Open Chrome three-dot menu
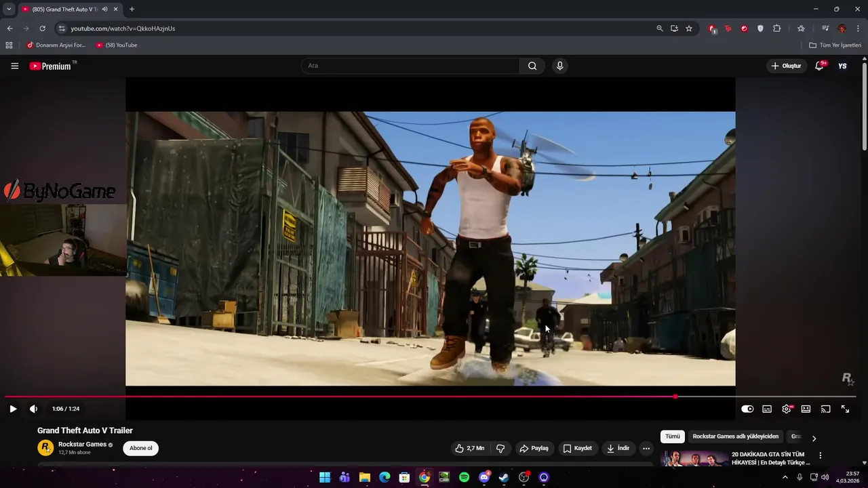Screen dimensions: 868x488 coord(859,28)
